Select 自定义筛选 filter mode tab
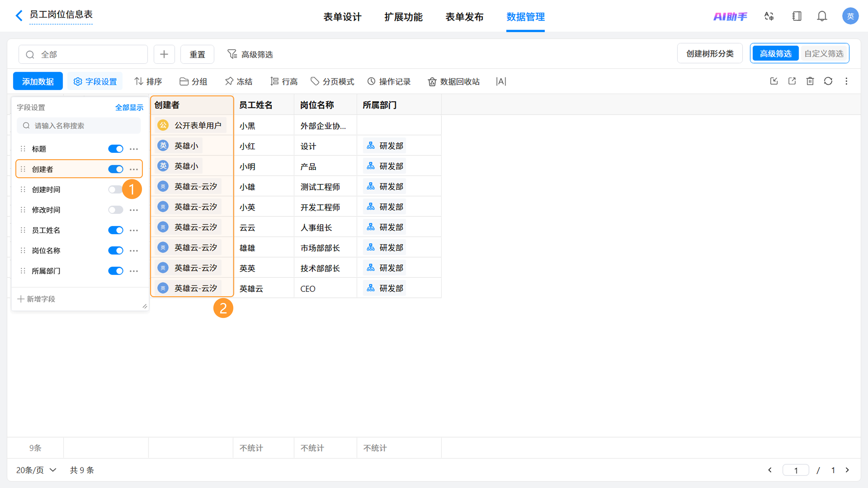The height and width of the screenshot is (488, 868). (824, 53)
